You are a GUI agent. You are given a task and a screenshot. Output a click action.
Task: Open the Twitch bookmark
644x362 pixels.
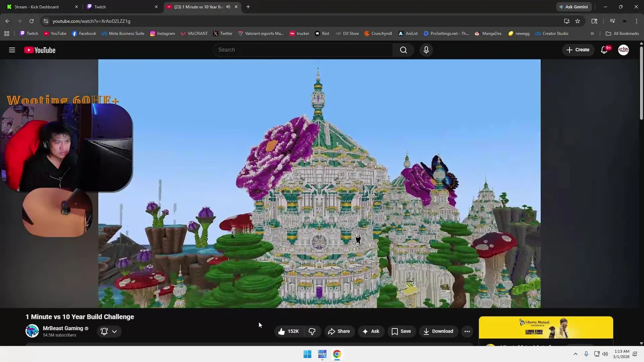tap(29, 34)
